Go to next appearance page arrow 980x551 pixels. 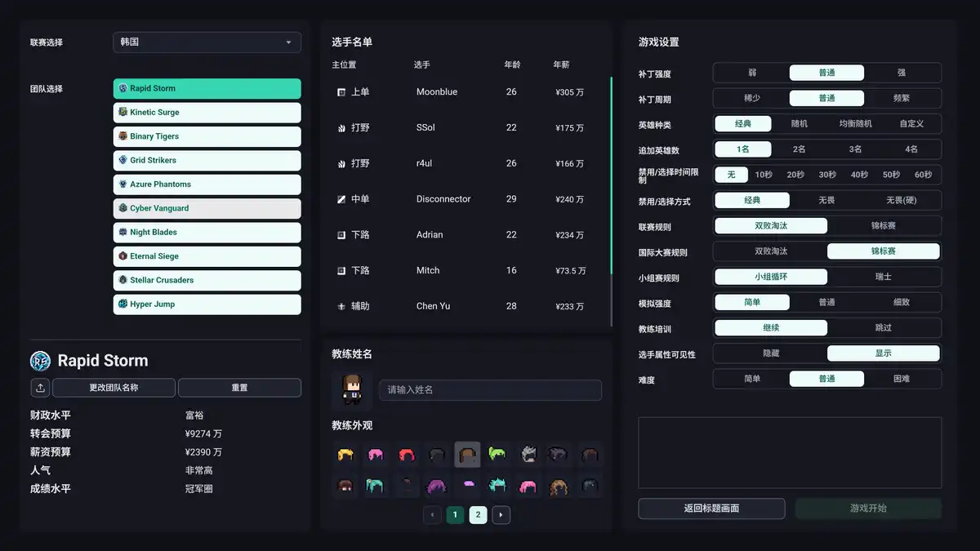point(501,515)
